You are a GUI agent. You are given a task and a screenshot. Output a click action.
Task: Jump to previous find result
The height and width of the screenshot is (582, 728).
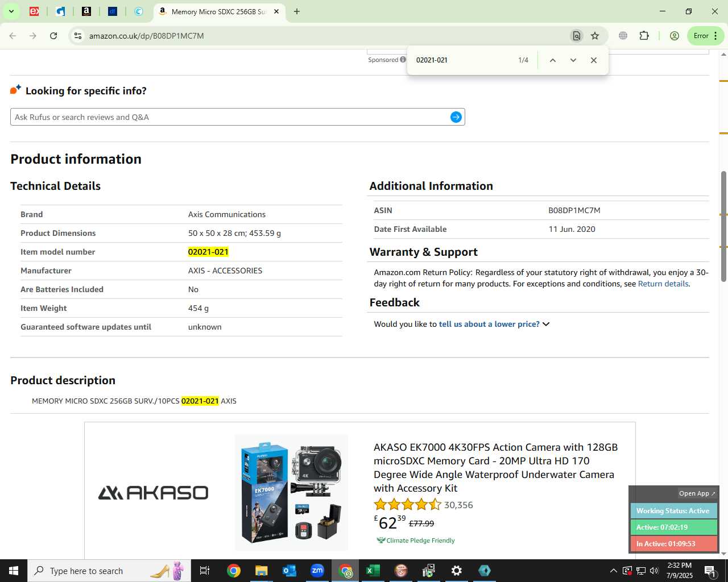552,60
